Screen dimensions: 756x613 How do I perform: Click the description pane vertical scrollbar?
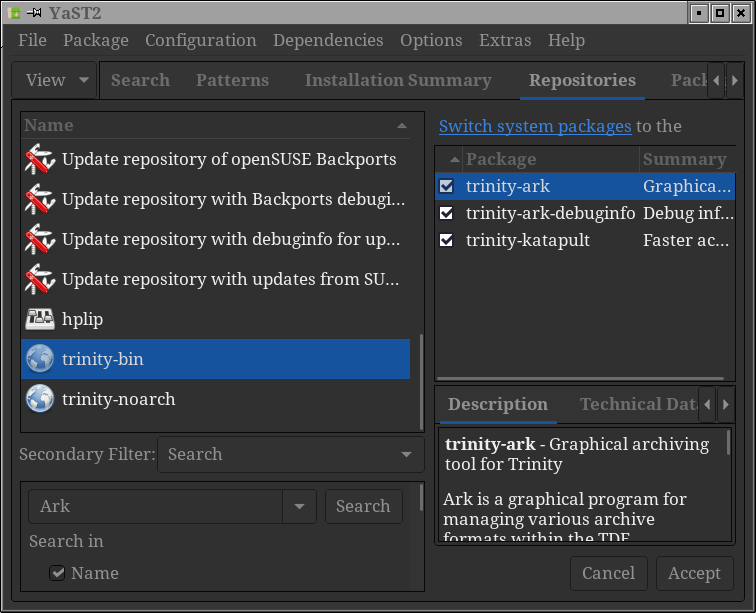(728, 443)
